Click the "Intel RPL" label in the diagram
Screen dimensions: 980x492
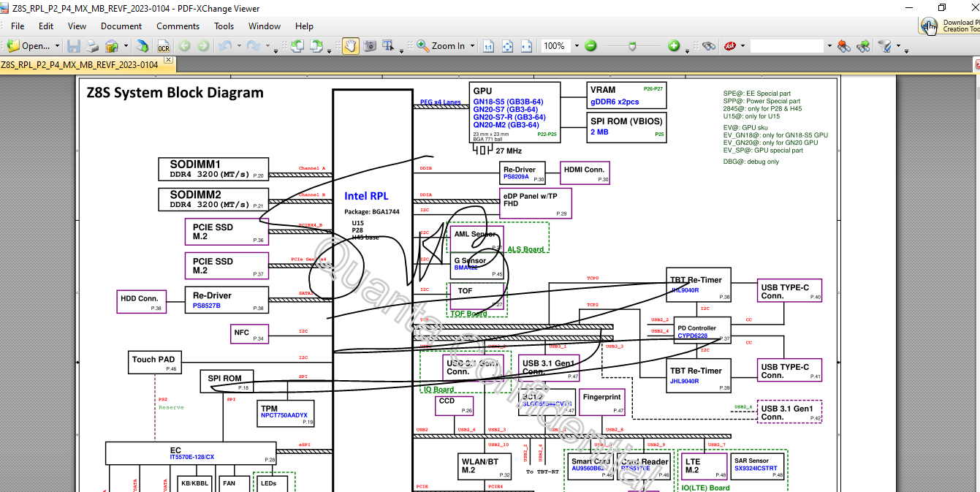(366, 196)
